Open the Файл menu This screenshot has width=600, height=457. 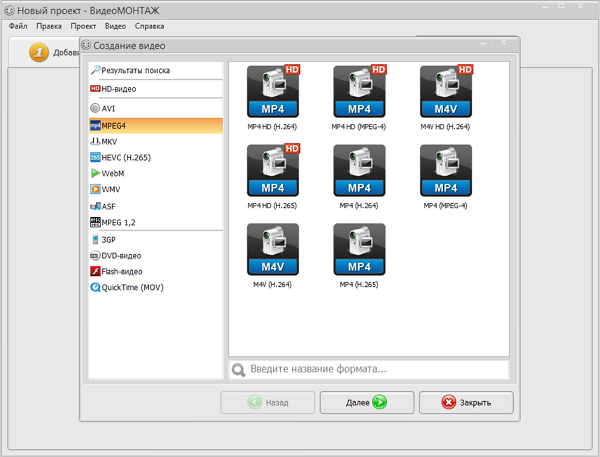[18, 26]
